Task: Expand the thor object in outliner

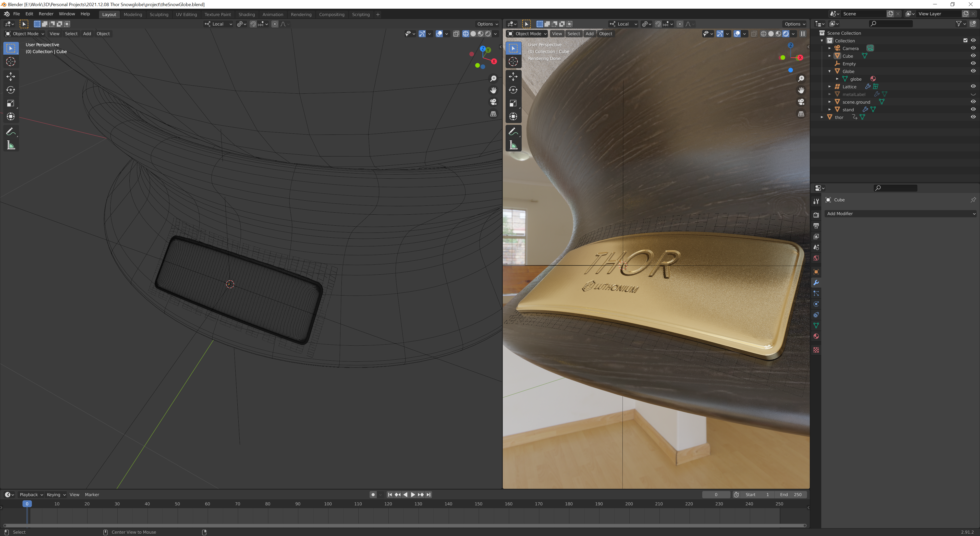Action: click(822, 117)
